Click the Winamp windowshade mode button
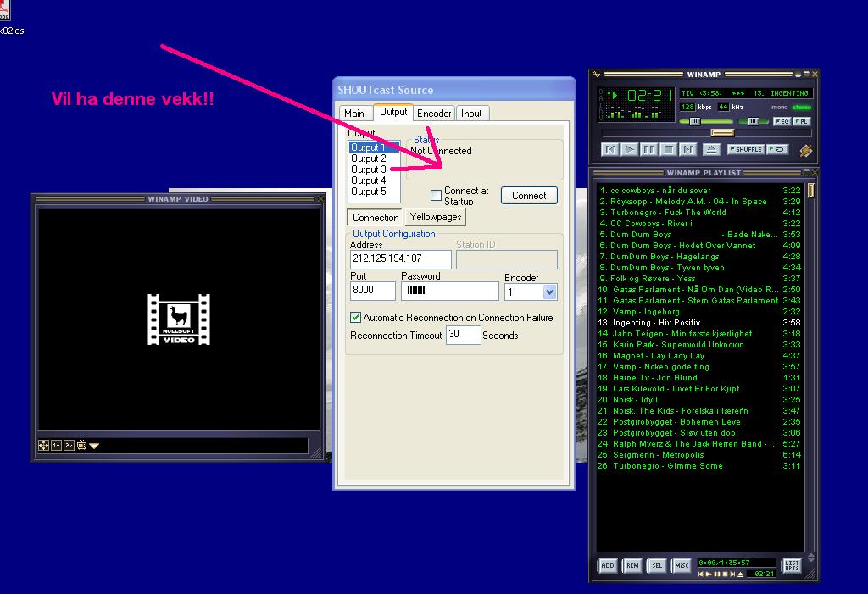 tap(807, 75)
